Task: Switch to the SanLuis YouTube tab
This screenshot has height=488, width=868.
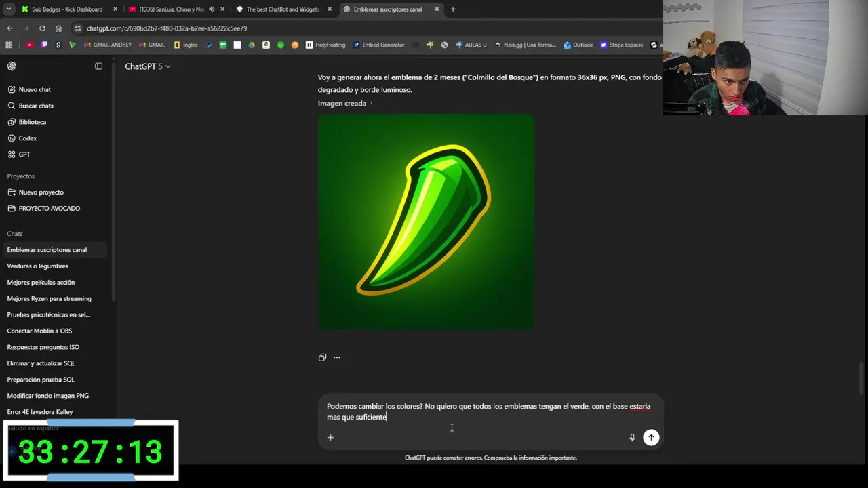Action: click(176, 9)
